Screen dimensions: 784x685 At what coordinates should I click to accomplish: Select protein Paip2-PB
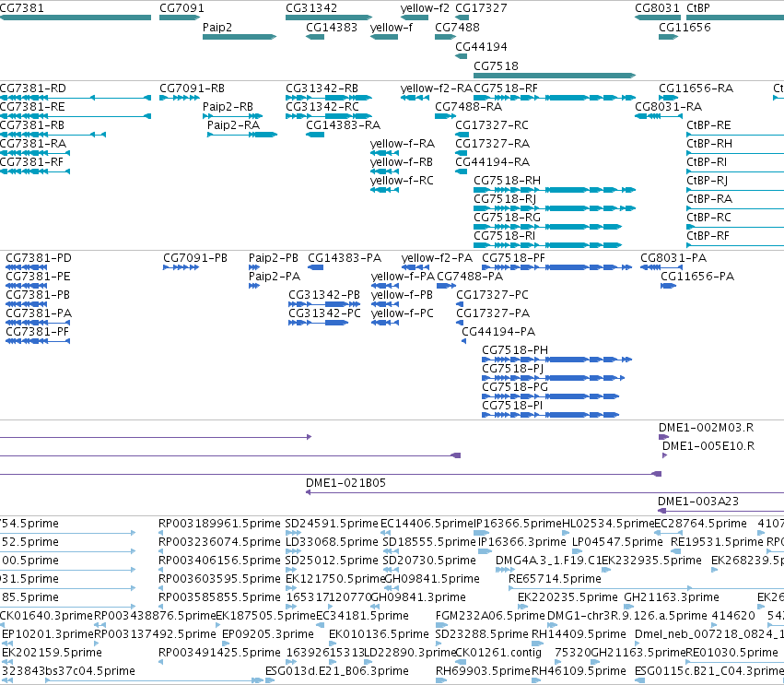(x=274, y=258)
